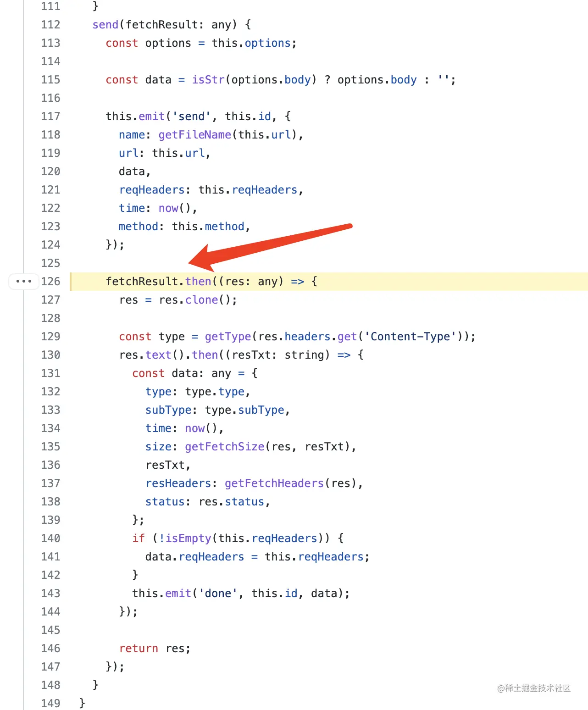Click 'resTxt: string' parameter on line 130

281,355
